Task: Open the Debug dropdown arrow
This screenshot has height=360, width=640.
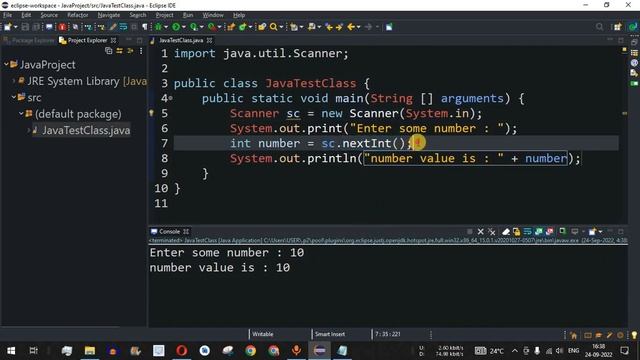Action: [x=166, y=27]
